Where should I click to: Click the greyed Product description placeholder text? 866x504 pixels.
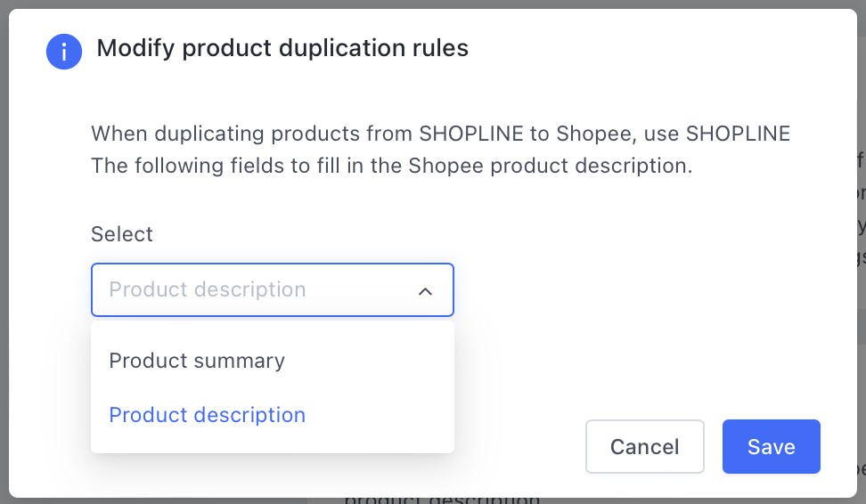click(207, 289)
